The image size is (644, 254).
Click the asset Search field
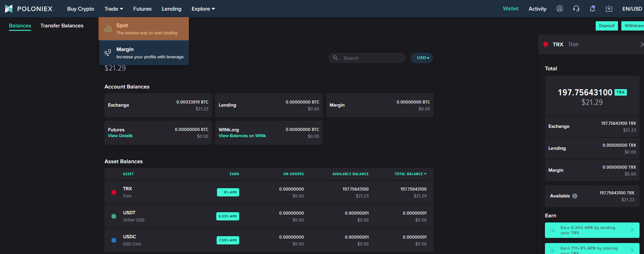(x=367, y=58)
